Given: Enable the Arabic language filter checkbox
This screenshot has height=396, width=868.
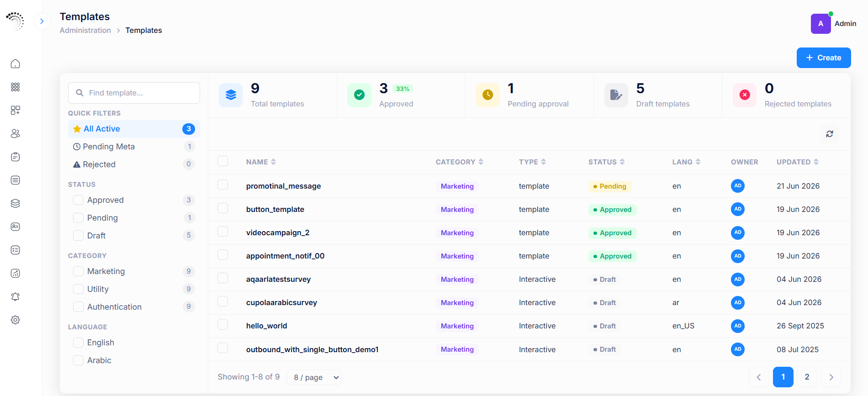Looking at the screenshot, I should (x=78, y=360).
